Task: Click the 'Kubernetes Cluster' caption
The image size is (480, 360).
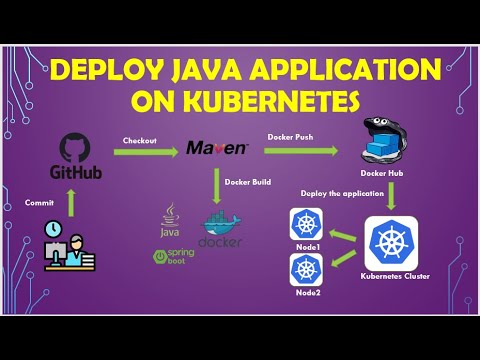Action: click(x=395, y=276)
